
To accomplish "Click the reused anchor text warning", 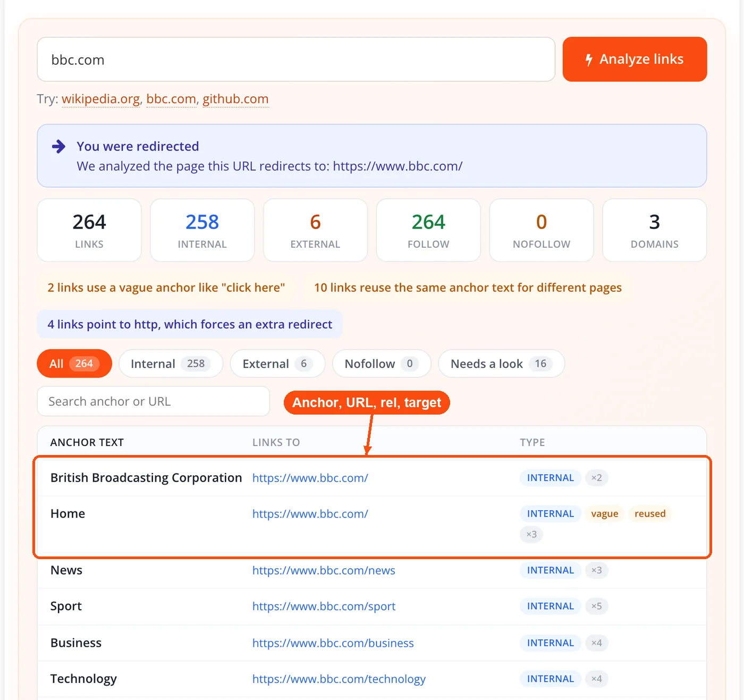I will pos(468,288).
